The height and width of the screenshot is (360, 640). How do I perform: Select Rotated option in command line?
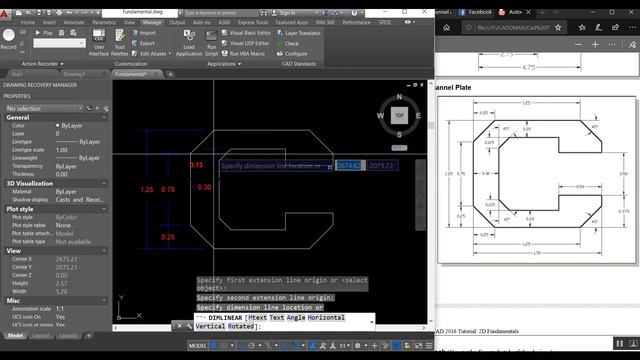click(x=241, y=326)
